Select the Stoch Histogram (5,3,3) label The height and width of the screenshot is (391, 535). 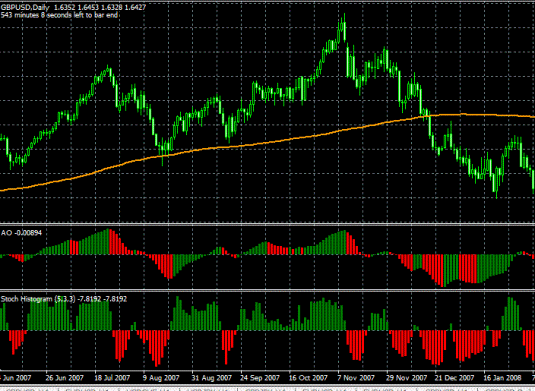coord(64,299)
